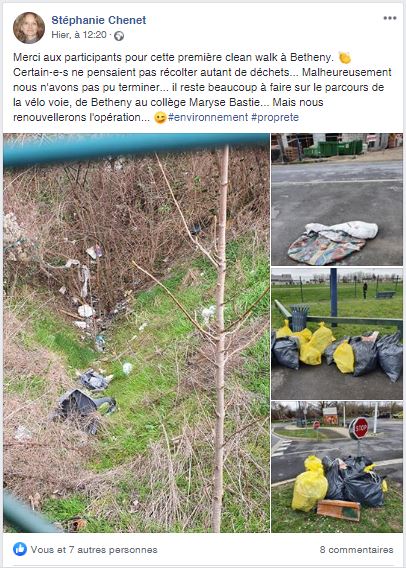Screen dimensions: 406x568
Task: Click the green dumpsters in top-right photo
Action: click(x=333, y=148)
